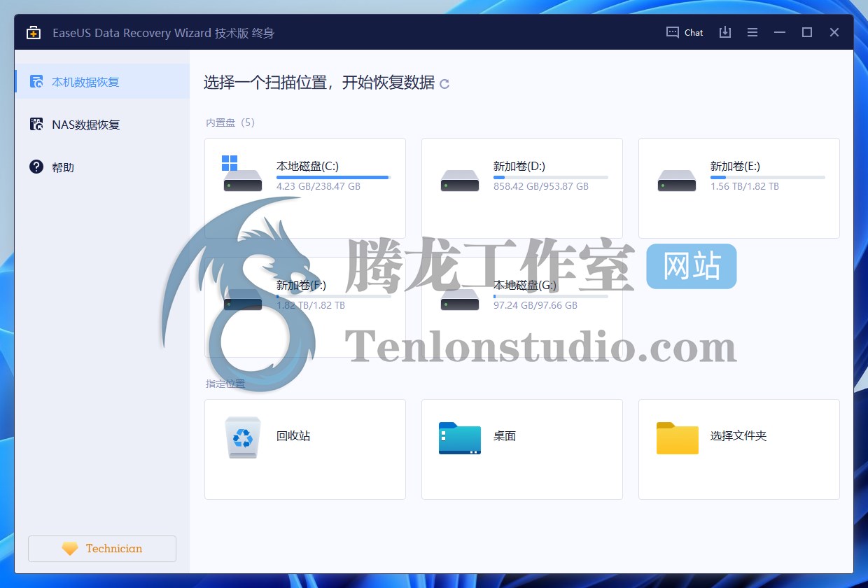
Task: Click the drive icon for 新加卷(D:)
Action: click(x=460, y=181)
